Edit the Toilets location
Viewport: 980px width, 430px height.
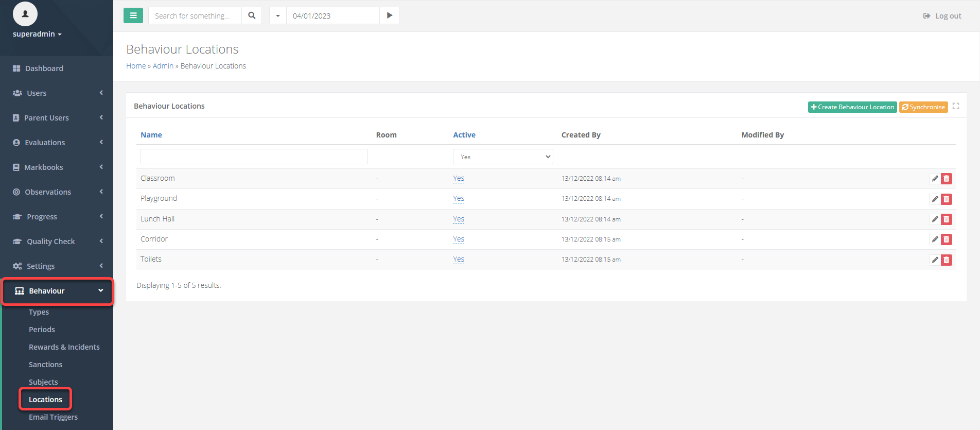pos(935,260)
